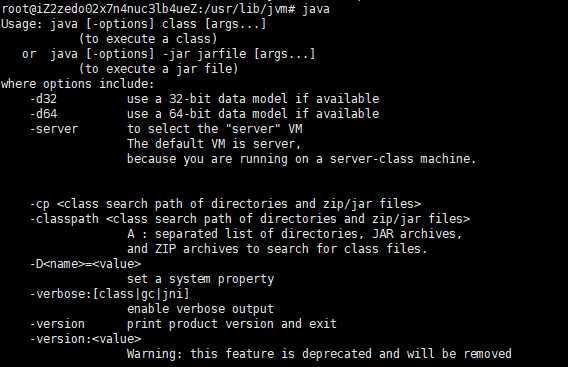Click 'enable verbose output' text

200,309
